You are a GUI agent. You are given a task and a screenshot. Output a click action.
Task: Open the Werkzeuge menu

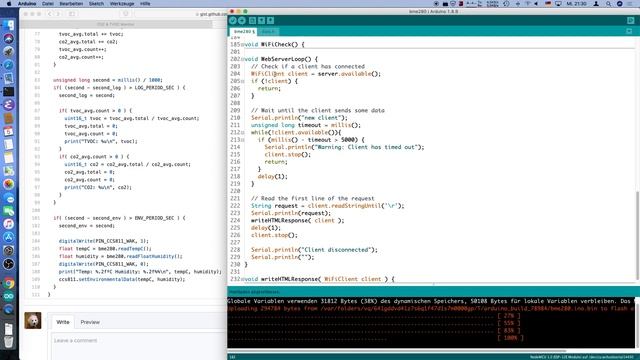[x=122, y=4]
